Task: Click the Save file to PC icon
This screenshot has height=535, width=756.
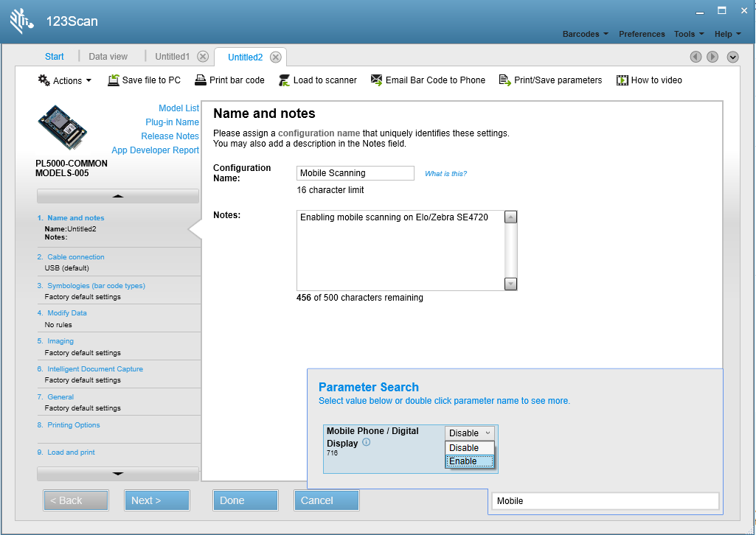Action: pos(114,80)
